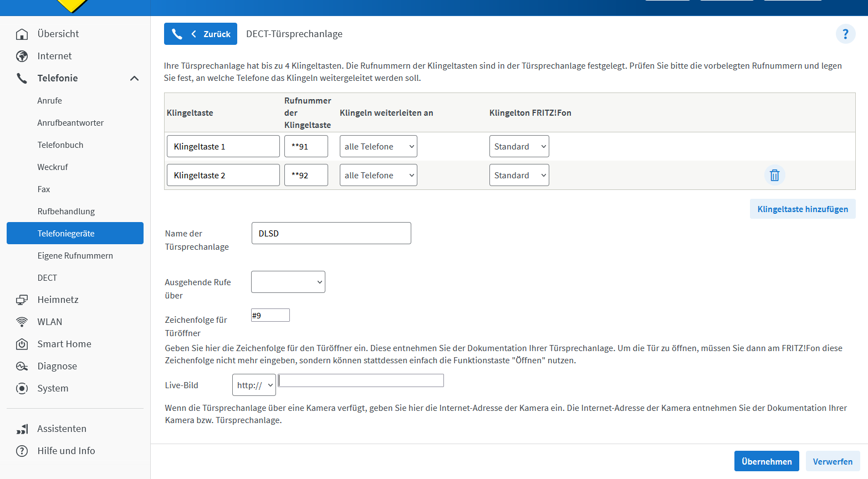
Task: Click the Klingeltaste 1 name field
Action: click(x=223, y=147)
